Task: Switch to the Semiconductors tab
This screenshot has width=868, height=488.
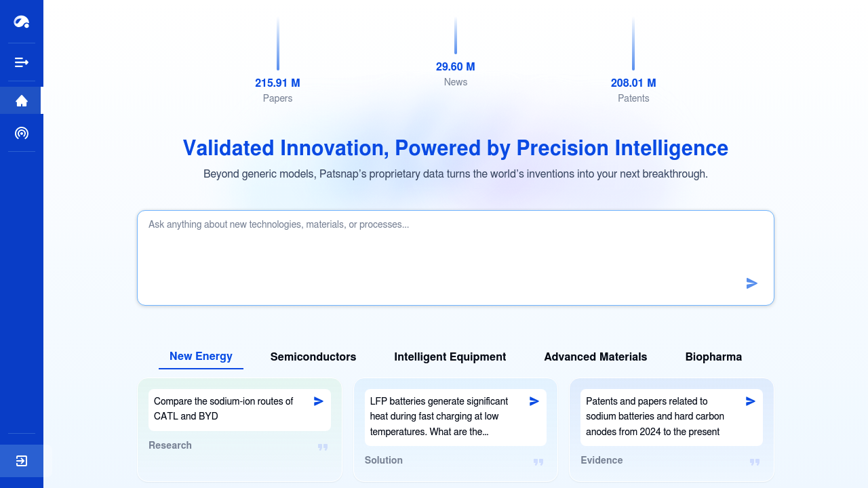Action: [x=313, y=357]
